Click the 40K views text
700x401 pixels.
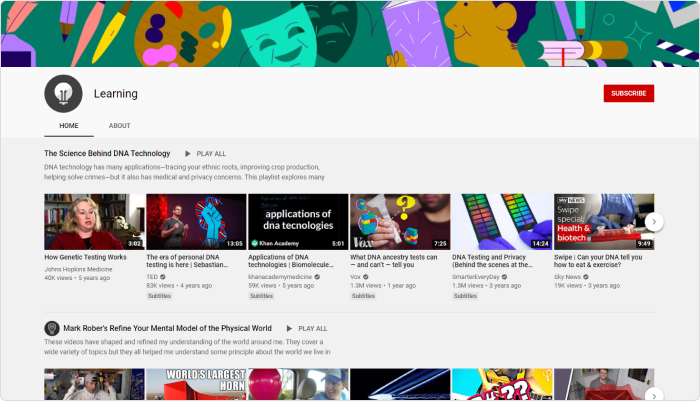click(x=58, y=278)
